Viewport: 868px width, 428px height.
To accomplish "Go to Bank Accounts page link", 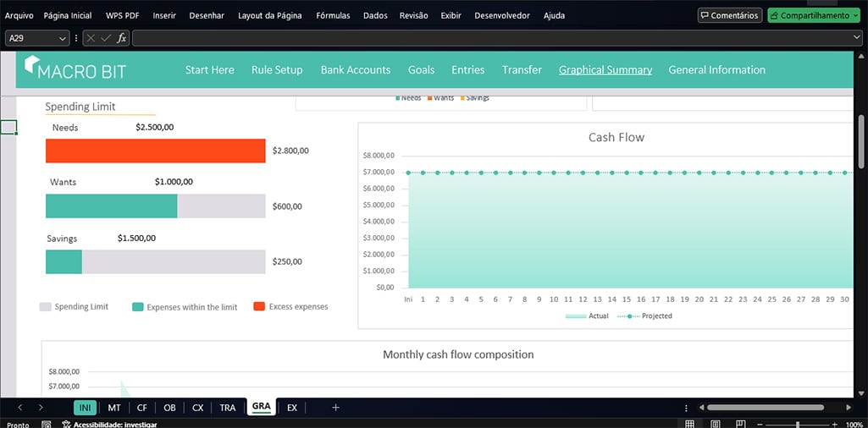I will pyautogui.click(x=355, y=70).
